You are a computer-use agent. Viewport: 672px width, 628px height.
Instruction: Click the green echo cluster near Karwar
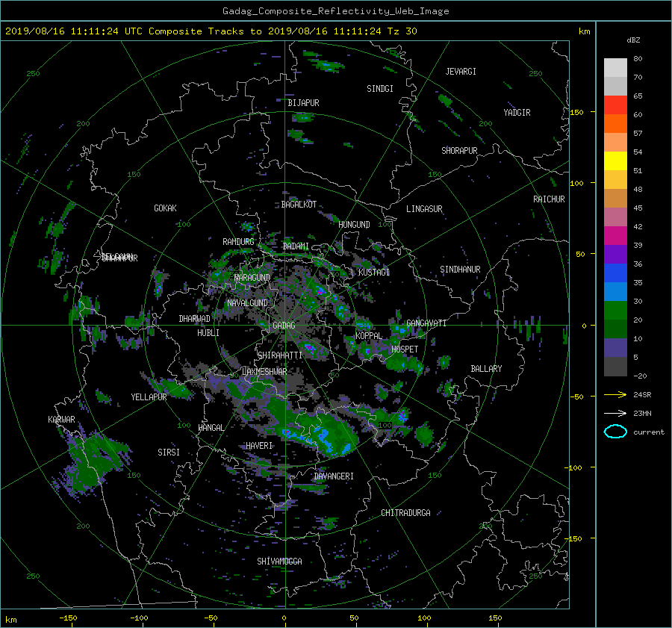coord(91,461)
